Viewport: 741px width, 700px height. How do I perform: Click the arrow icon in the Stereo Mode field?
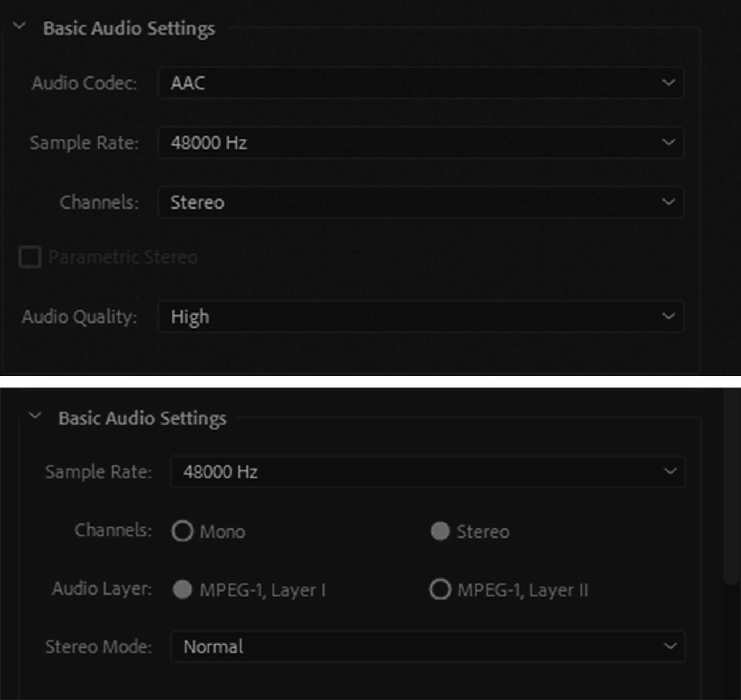click(670, 646)
